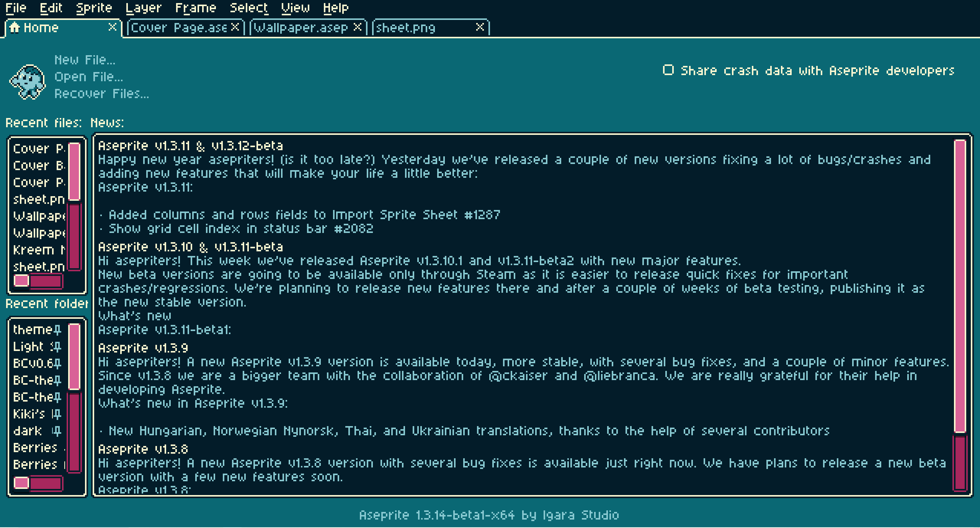Open recent folder 'theme'
The image size is (980, 528).
(x=33, y=330)
